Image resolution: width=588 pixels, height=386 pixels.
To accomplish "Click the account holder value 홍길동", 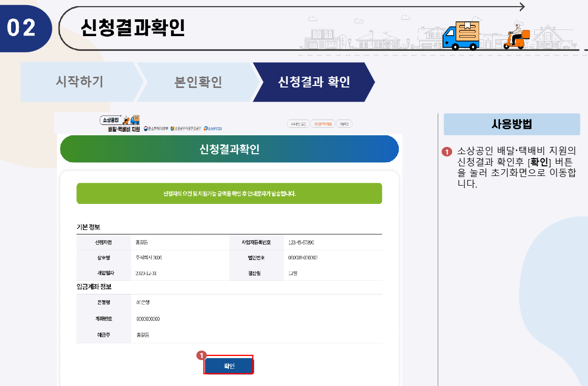I will click(142, 335).
